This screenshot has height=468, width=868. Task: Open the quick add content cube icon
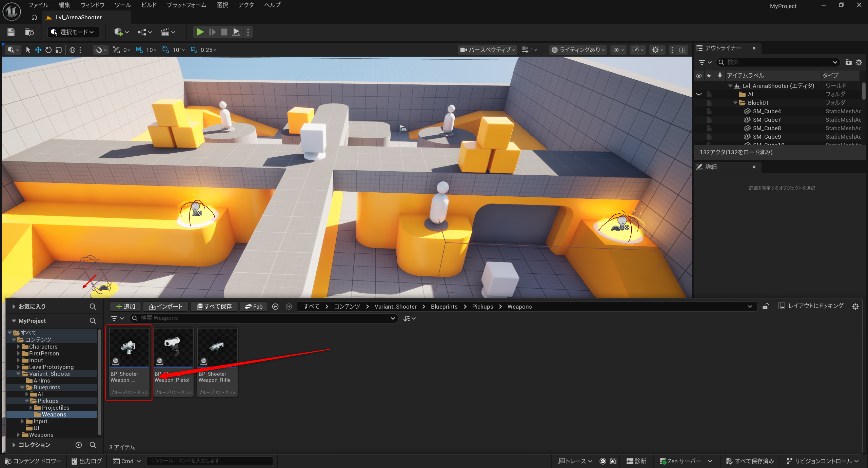(x=118, y=32)
